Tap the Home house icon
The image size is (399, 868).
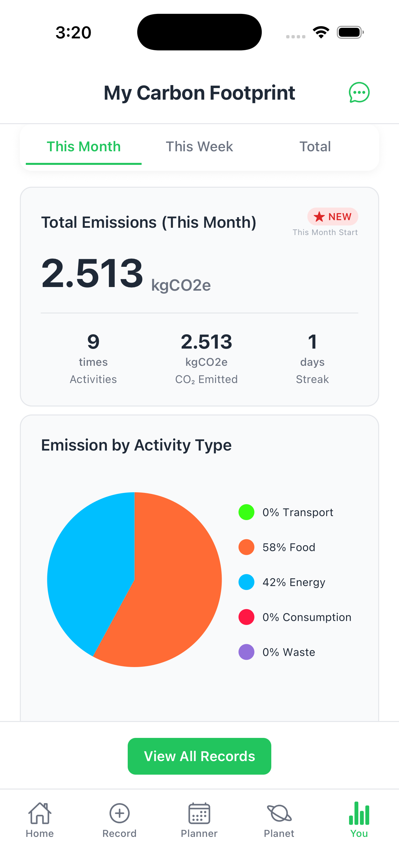[x=40, y=813]
